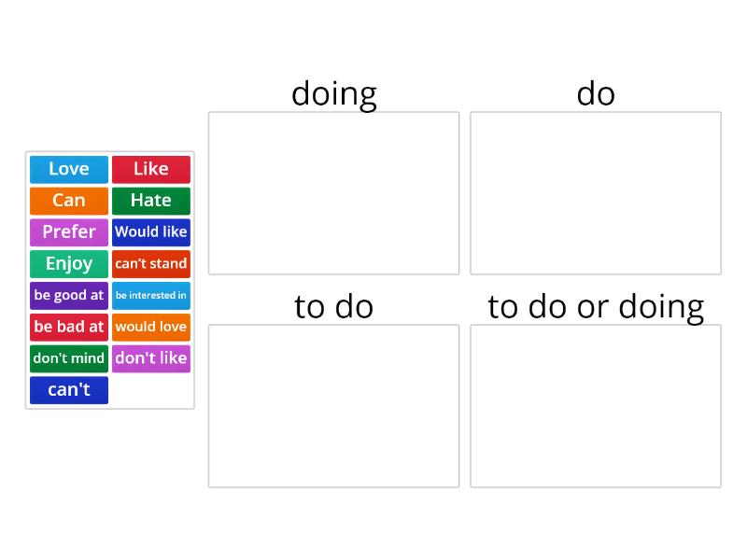Click the doing heading label
Screen dimensions: 747x560
334,94
